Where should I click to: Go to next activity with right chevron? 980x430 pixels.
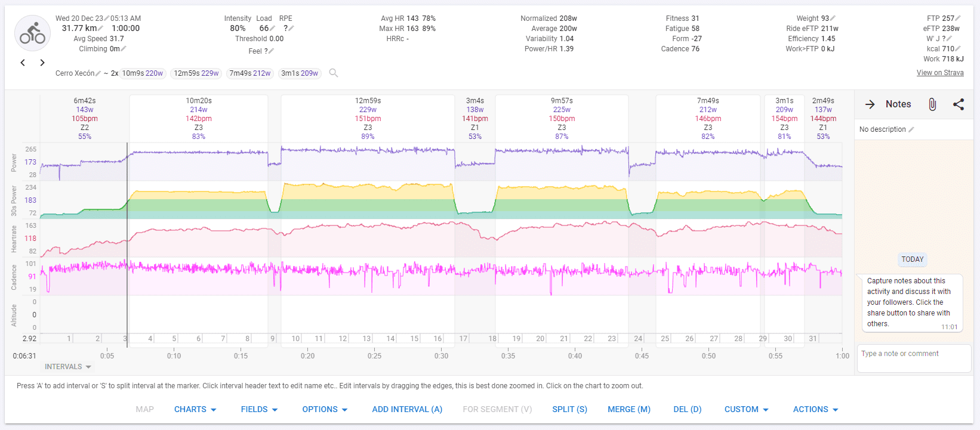point(42,63)
